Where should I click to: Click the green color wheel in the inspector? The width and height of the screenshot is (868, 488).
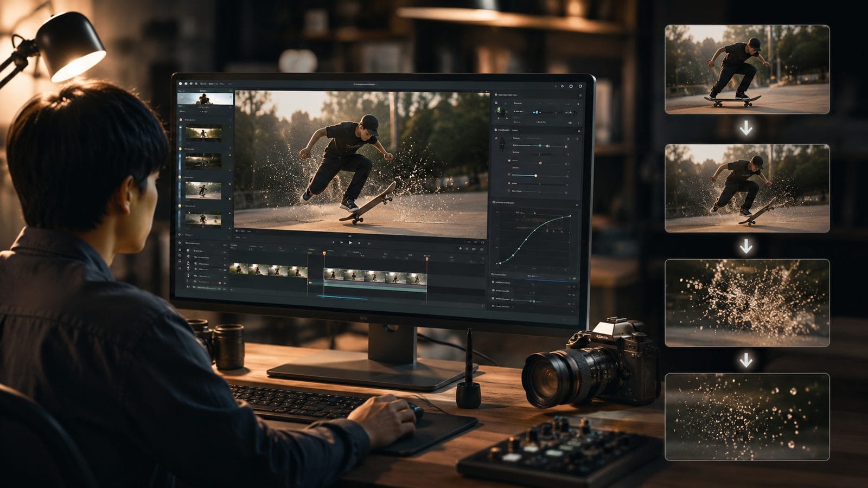500,111
